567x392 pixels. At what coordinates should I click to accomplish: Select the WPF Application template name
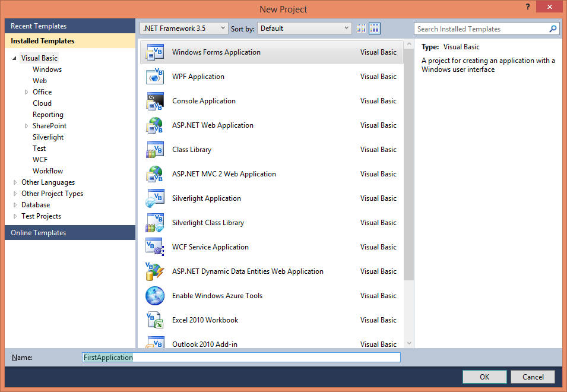tap(198, 77)
